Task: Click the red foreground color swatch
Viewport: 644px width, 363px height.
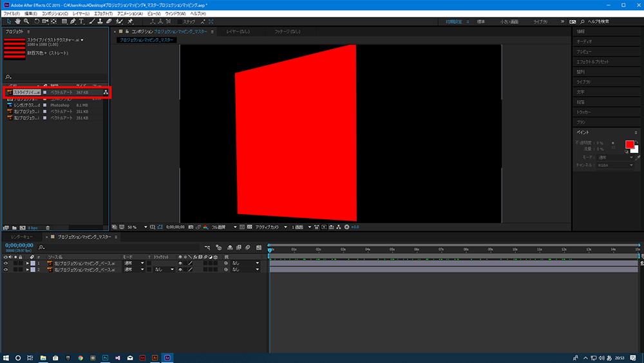Action: coord(629,144)
